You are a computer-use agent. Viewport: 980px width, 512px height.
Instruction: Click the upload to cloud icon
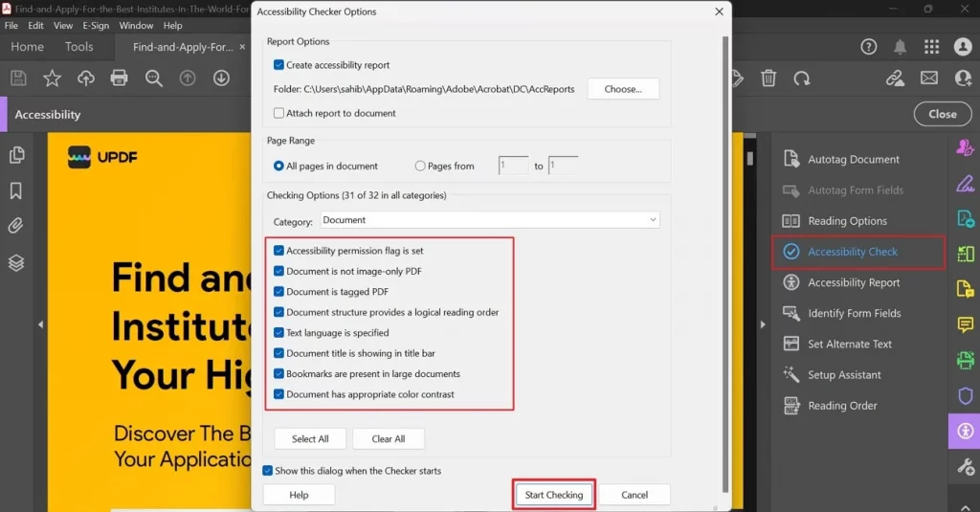coord(85,78)
